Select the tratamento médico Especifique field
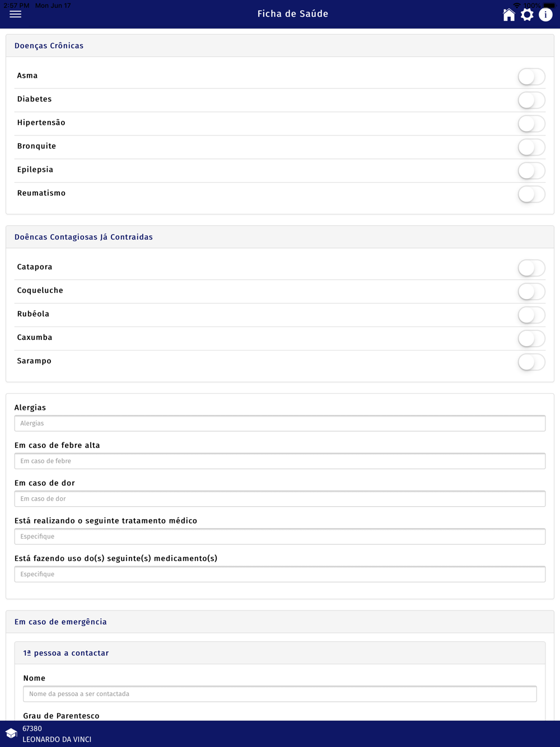Image resolution: width=560 pixels, height=747 pixels. click(x=280, y=536)
